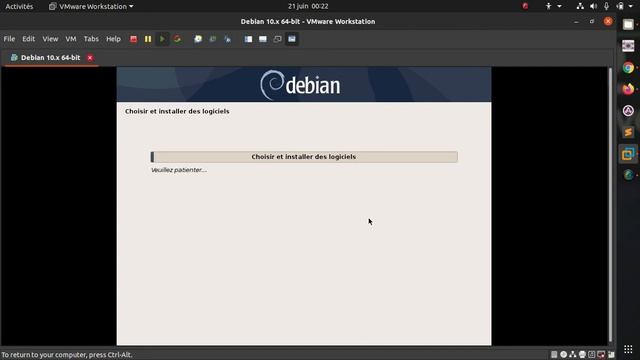This screenshot has height=360, width=640.
Task: Click the restart guest icon in toolbar
Action: tap(177, 39)
